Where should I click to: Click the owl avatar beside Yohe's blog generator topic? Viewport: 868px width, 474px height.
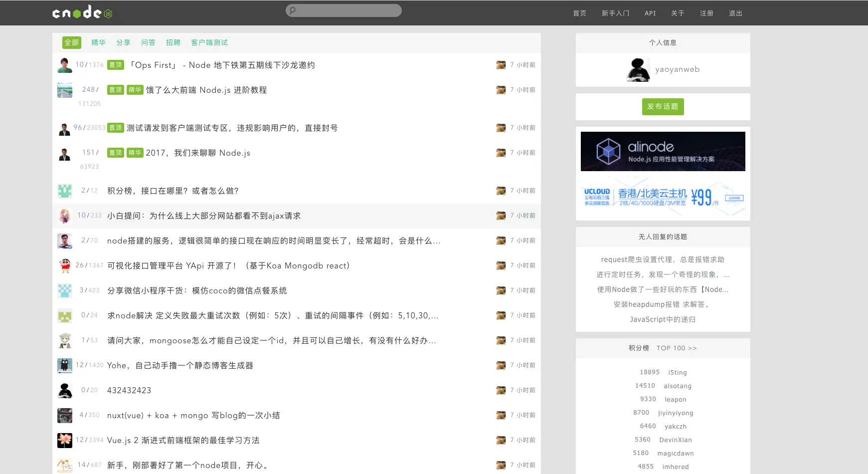coord(64,365)
